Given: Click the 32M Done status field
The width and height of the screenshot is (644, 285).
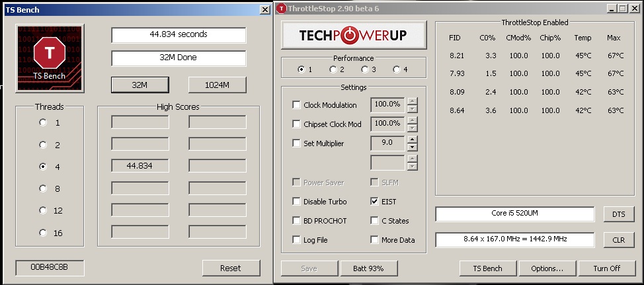Looking at the screenshot, I should [x=179, y=58].
